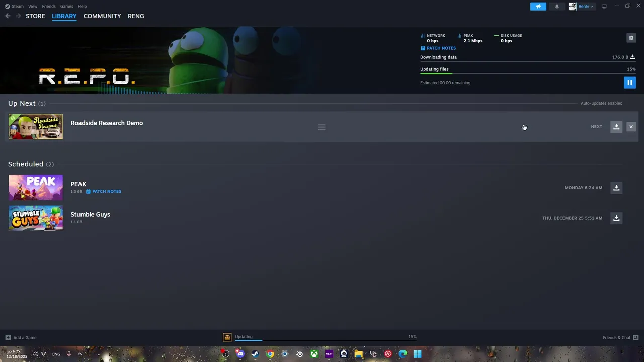Open the Stumble Guys thumbnail
Screen dimensions: 644x362
(36, 218)
